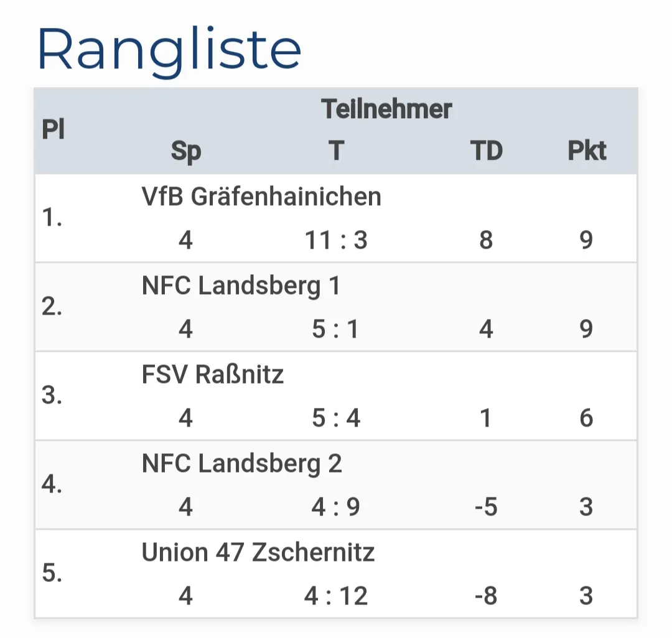Open team VfB Gräfenhainichen
The height and width of the screenshot is (638, 672).
click(x=261, y=197)
